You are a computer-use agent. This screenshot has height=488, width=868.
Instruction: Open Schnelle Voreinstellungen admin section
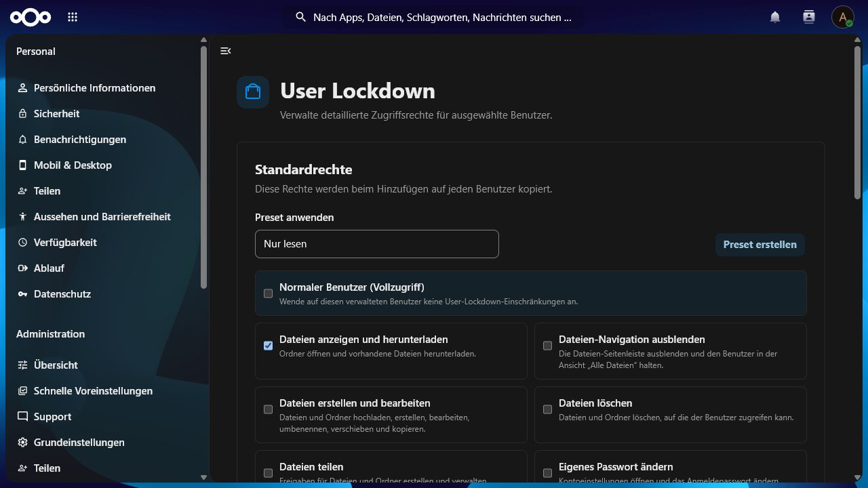[x=102, y=391]
